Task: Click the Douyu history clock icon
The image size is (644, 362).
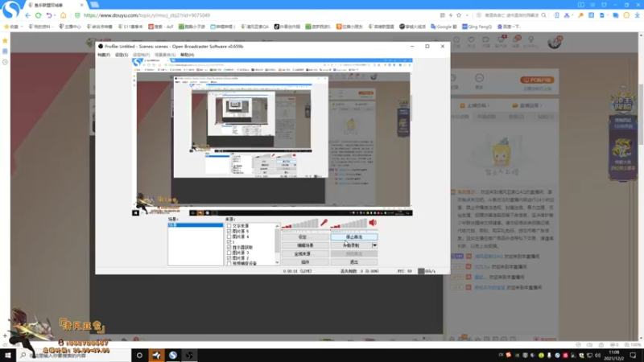Action: pos(456,39)
